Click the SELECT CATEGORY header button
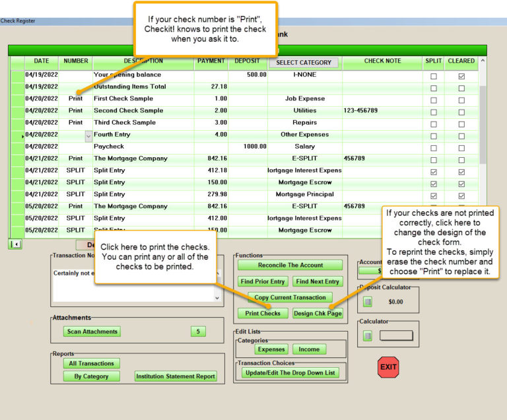Viewport: 507px width, 420px height. 304,62
